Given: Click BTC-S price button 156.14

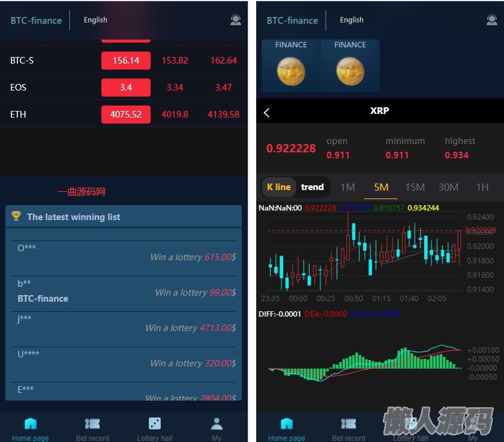Looking at the screenshot, I should pyautogui.click(x=125, y=61).
